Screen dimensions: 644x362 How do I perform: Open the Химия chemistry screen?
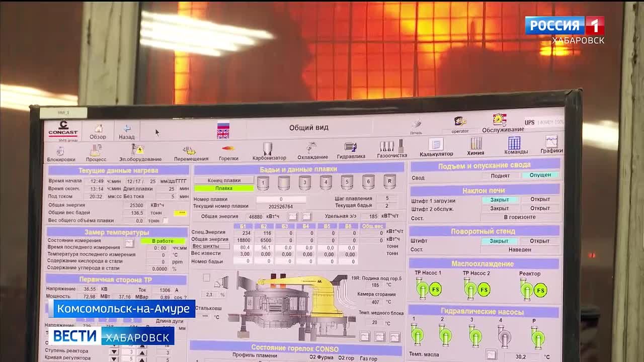point(475,146)
